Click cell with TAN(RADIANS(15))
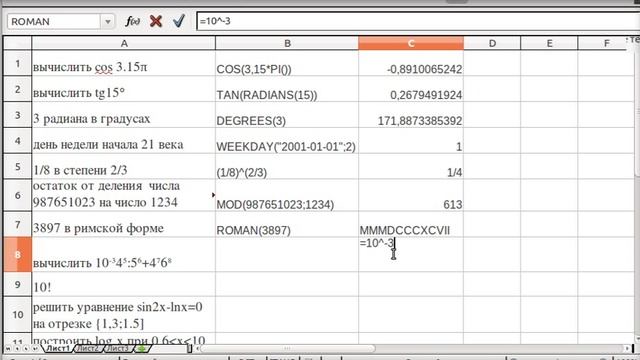The height and width of the screenshot is (360, 640). [287, 89]
